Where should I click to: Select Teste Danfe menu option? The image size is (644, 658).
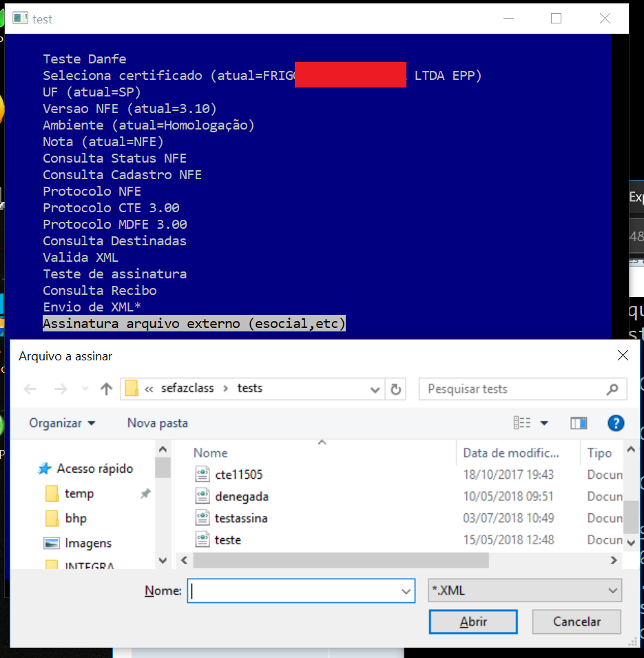84,59
